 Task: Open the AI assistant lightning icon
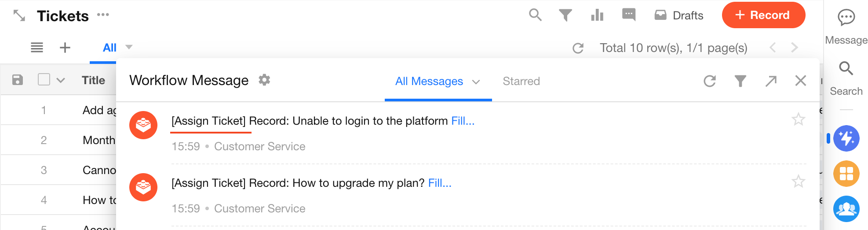coord(846,138)
